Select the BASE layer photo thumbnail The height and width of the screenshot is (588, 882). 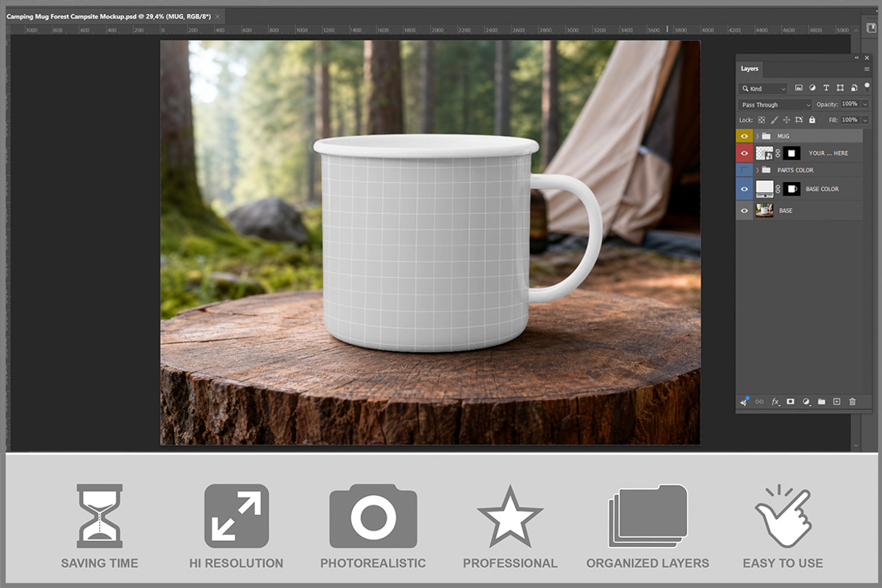(764, 210)
